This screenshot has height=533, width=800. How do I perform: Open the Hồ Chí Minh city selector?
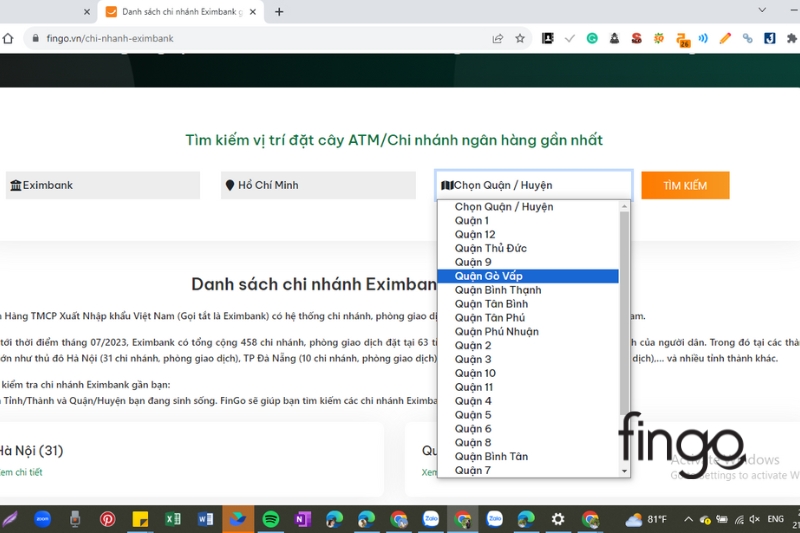click(318, 185)
